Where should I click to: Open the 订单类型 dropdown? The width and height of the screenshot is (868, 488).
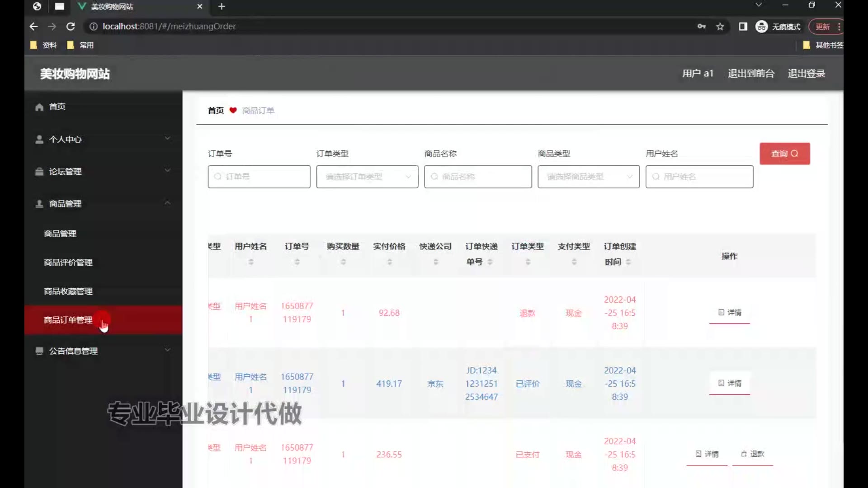[x=367, y=177]
